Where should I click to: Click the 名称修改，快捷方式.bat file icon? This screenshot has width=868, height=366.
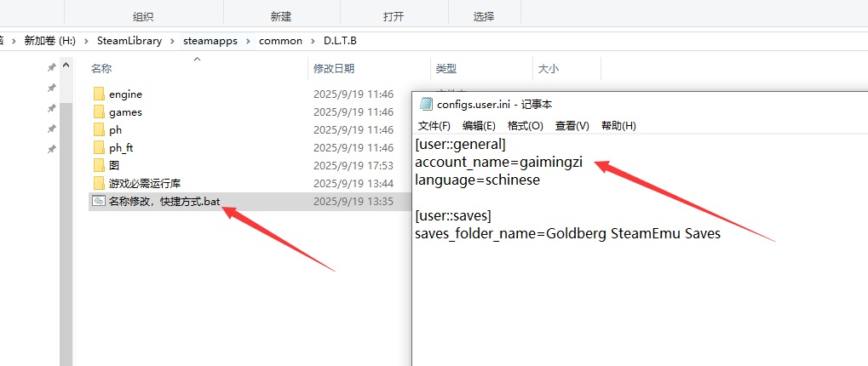(98, 202)
